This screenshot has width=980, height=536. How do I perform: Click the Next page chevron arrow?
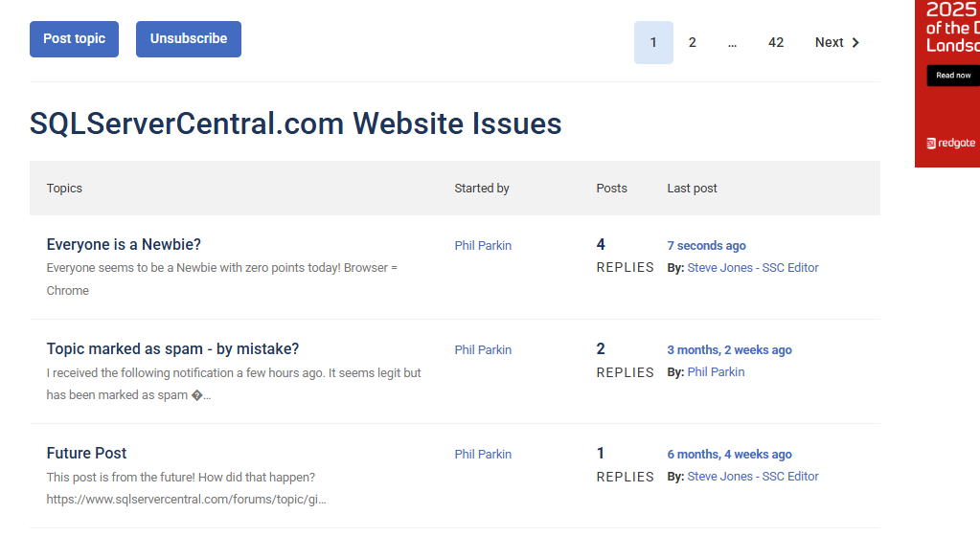click(855, 43)
